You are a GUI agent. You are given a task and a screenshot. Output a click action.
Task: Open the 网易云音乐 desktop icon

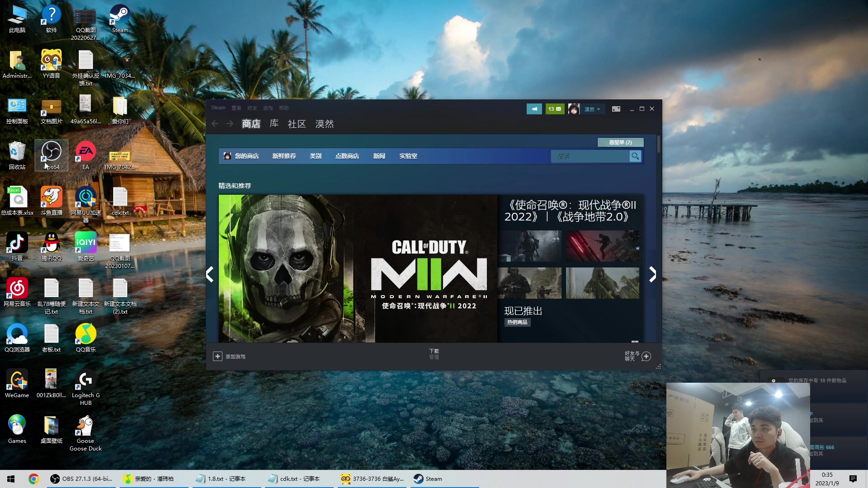tap(17, 292)
